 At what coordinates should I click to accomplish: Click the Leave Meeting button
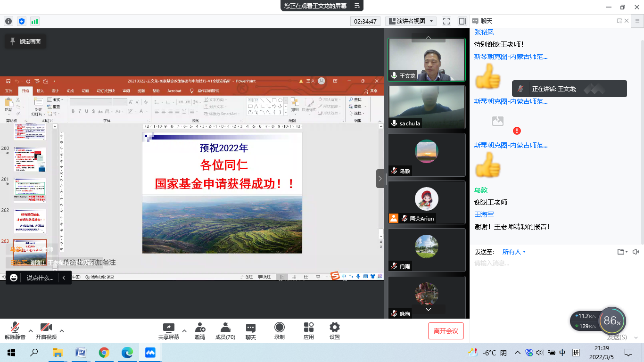(x=446, y=331)
